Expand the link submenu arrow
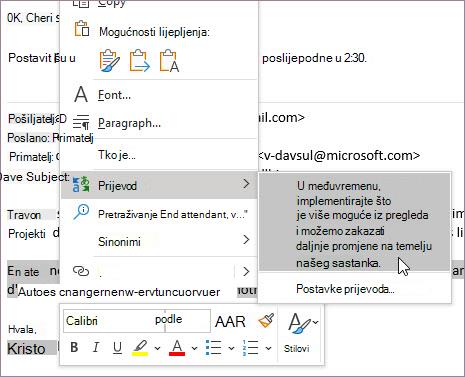Screen dimensions: 465x377 point(246,271)
